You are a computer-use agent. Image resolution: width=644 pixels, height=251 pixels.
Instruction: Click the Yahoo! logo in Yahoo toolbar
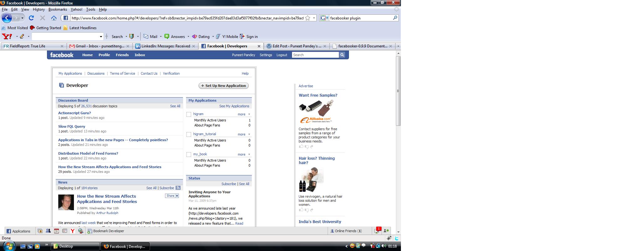[x=7, y=37]
